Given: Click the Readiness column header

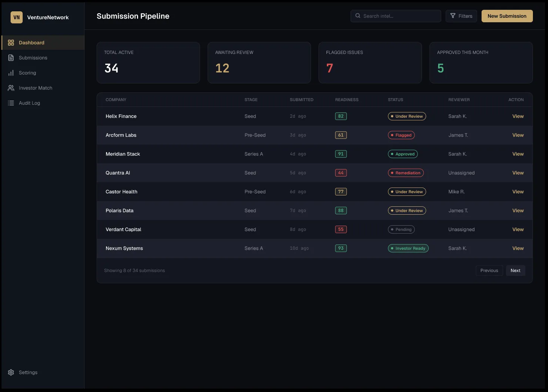Looking at the screenshot, I should 347,100.
